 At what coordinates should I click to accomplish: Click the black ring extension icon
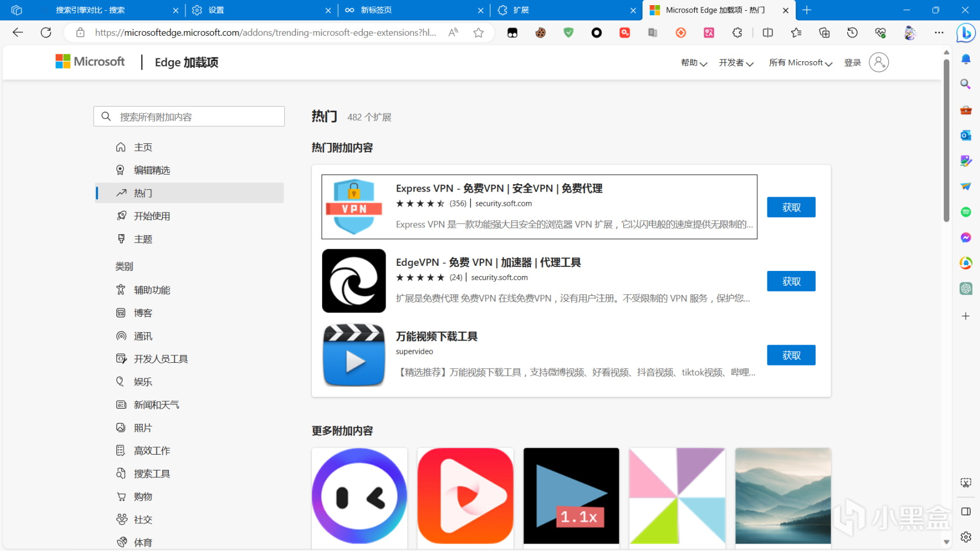click(597, 33)
